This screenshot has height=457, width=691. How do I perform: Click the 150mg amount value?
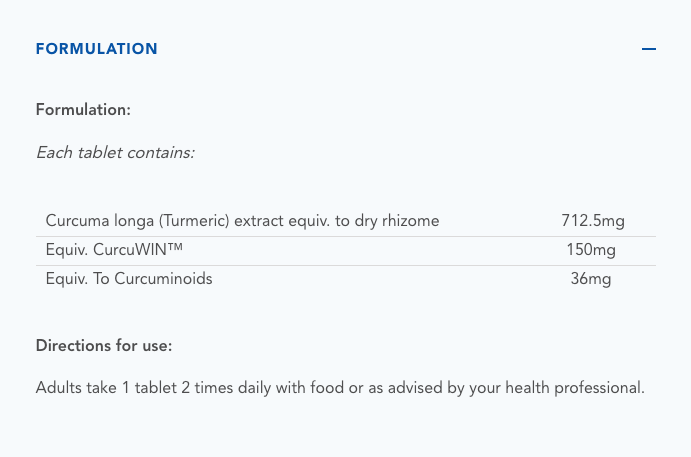591,250
